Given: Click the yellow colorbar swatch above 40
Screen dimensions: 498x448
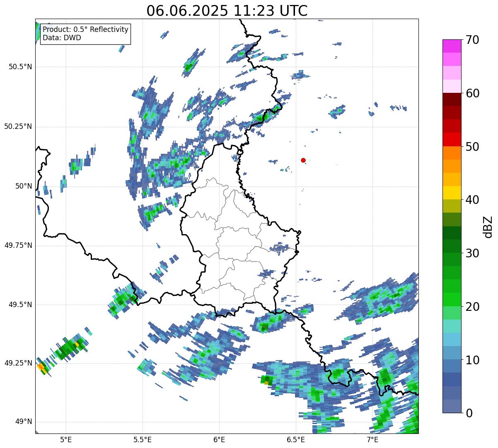Looking at the screenshot, I should click(452, 193).
